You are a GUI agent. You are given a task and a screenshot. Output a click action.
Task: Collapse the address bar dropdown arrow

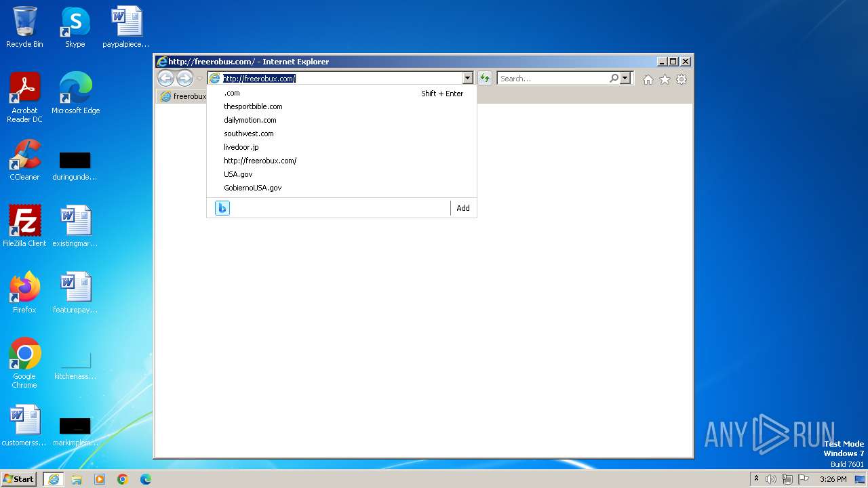coord(467,79)
